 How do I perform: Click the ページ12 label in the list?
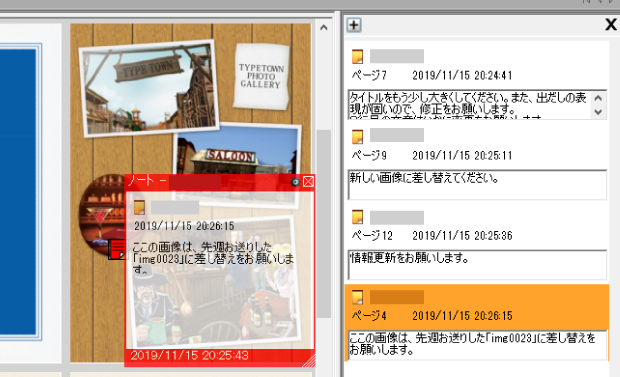click(372, 236)
